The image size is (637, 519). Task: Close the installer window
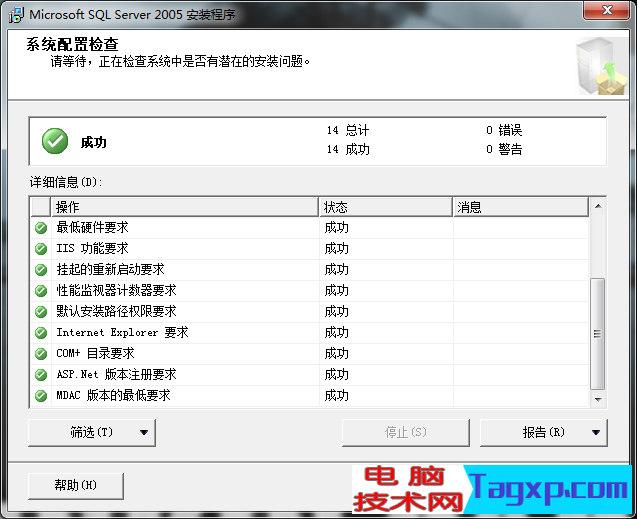tap(607, 10)
